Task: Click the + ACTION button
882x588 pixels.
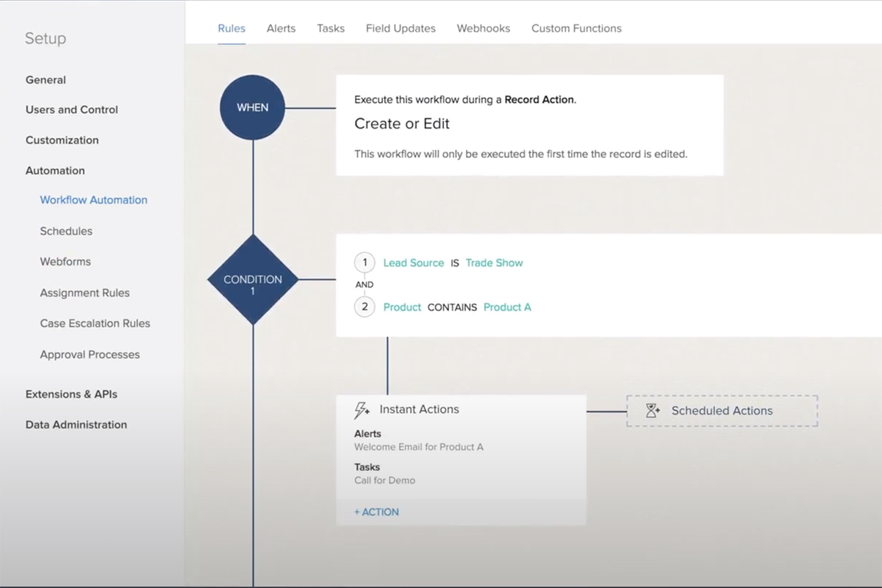Action: click(x=376, y=512)
